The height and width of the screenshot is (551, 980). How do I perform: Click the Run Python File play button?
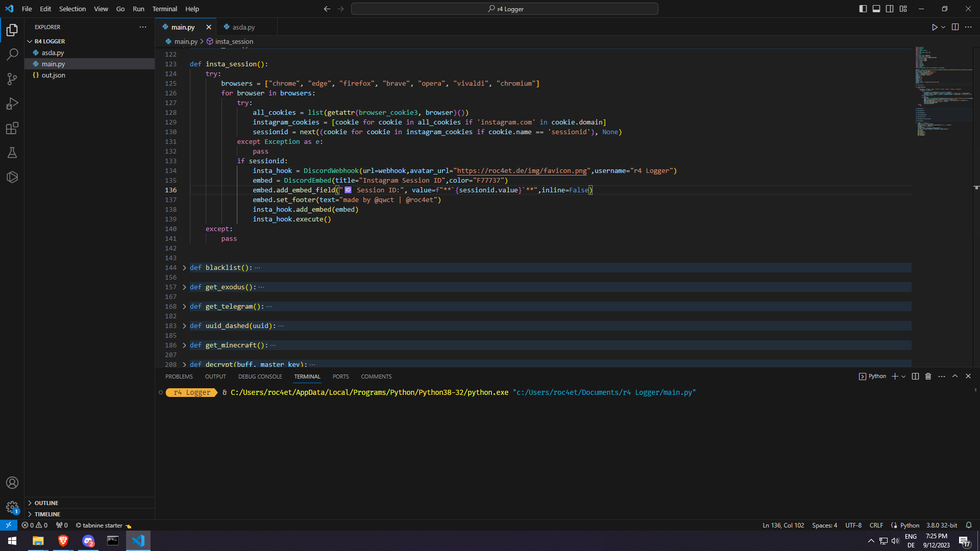click(934, 27)
